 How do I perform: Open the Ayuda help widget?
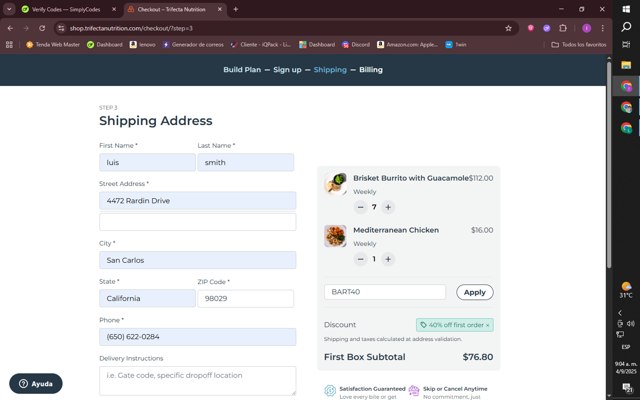36,384
